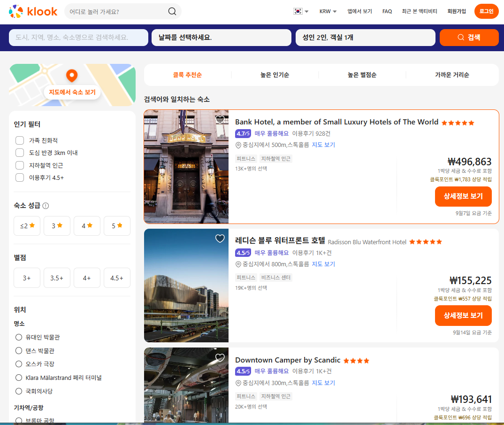Select the 클룩 추천순 sort tab

(x=187, y=75)
